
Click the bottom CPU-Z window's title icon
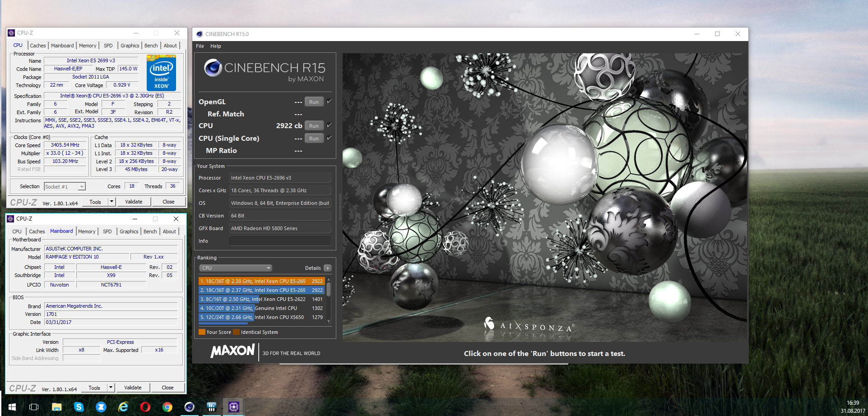(x=10, y=219)
